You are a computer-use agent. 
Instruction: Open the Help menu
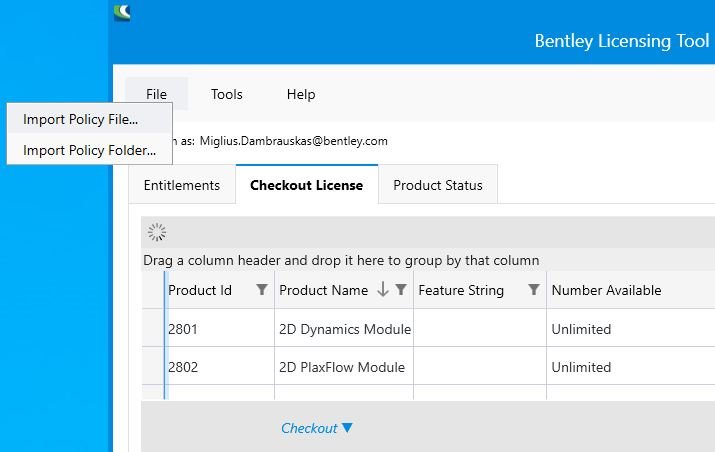(x=301, y=94)
